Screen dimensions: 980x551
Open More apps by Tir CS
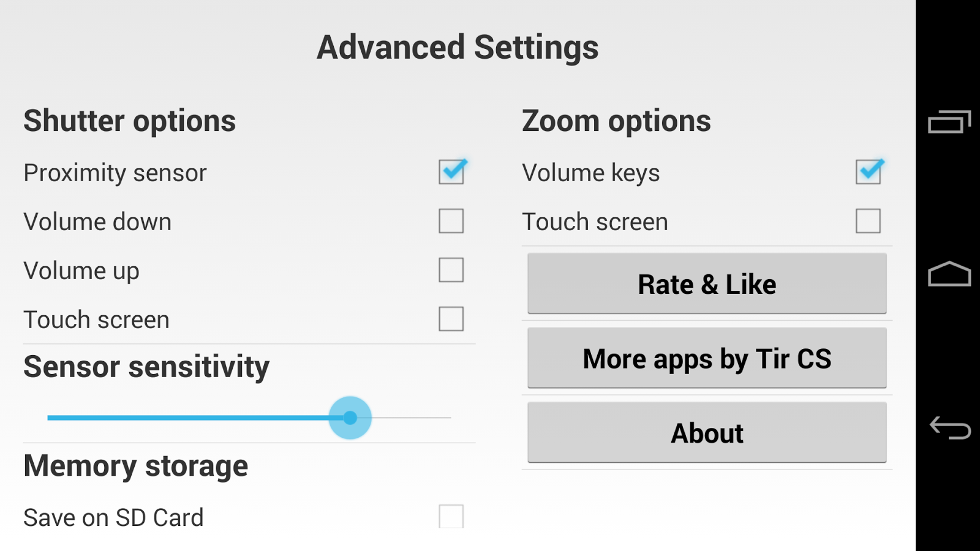click(707, 358)
